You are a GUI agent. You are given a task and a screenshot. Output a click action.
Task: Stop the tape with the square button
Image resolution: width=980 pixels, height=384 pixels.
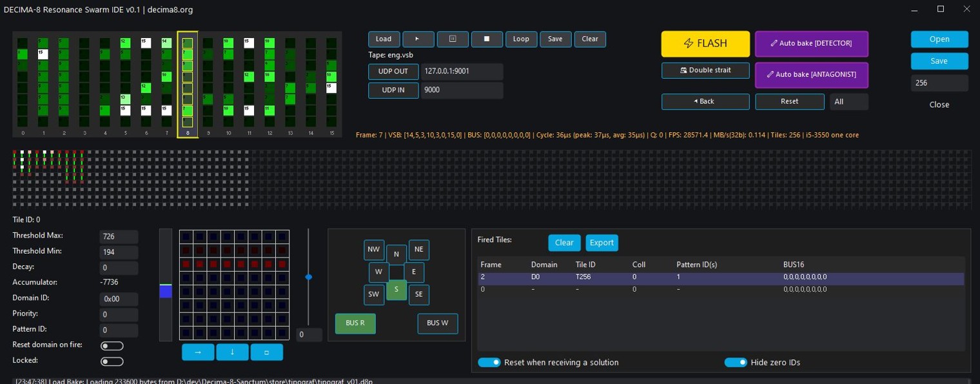pyautogui.click(x=487, y=39)
